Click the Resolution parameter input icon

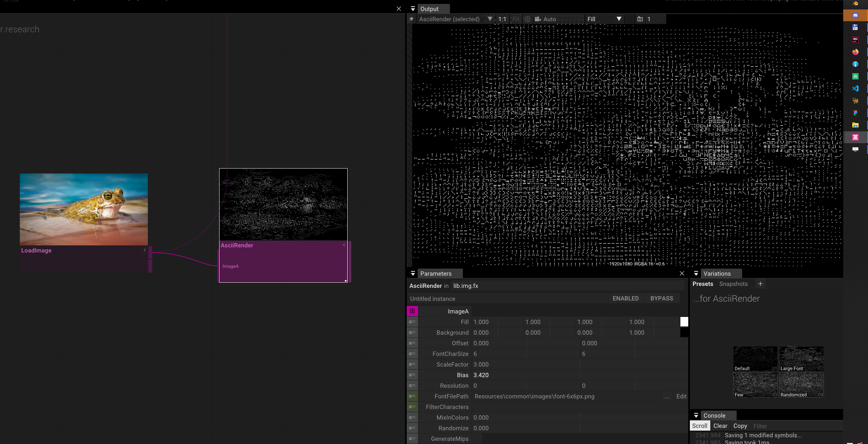412,385
